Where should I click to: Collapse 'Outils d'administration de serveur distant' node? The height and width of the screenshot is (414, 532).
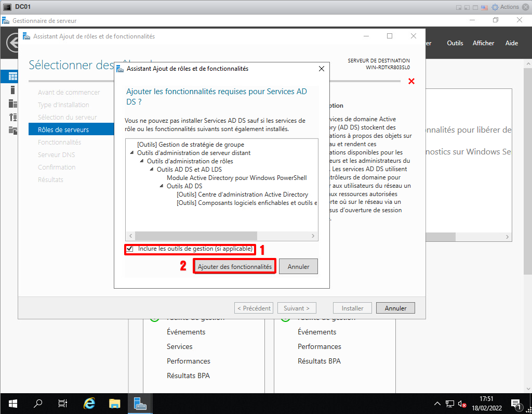(x=132, y=153)
